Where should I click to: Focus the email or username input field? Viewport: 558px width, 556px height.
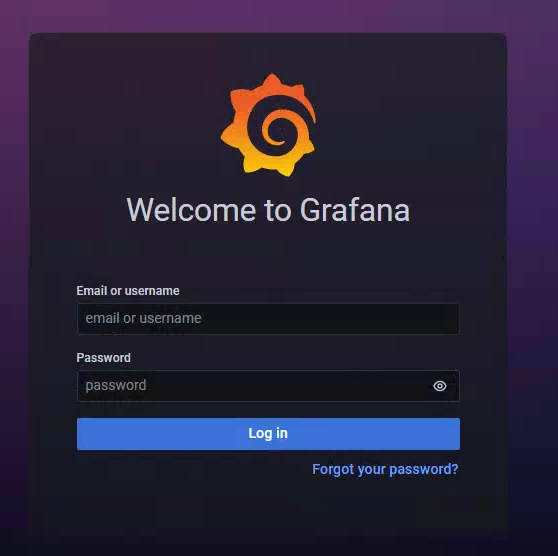(x=268, y=319)
